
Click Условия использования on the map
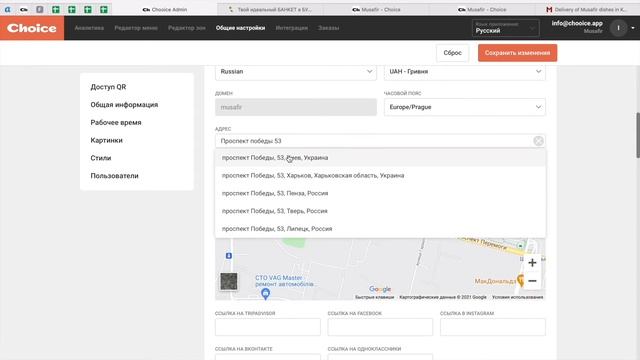pos(517,297)
